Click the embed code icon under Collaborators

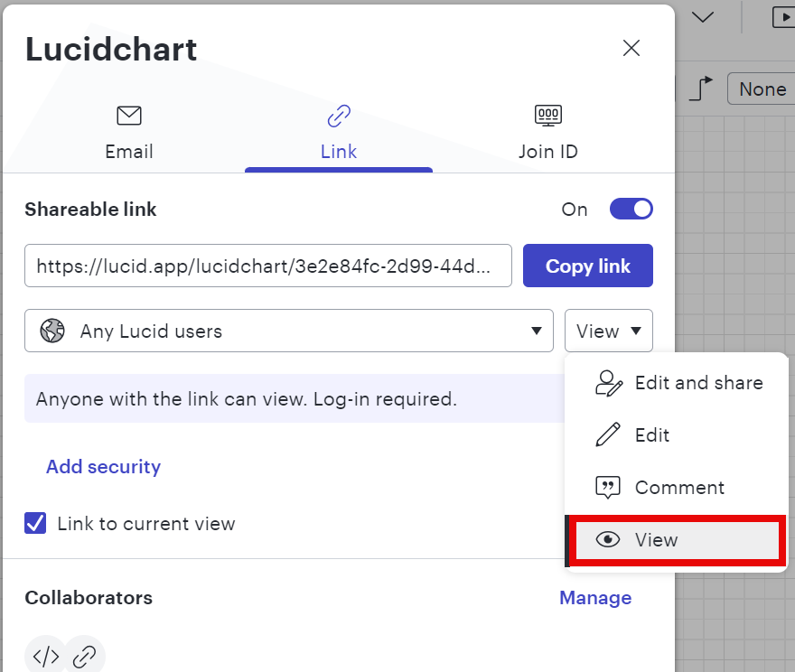[46, 657]
